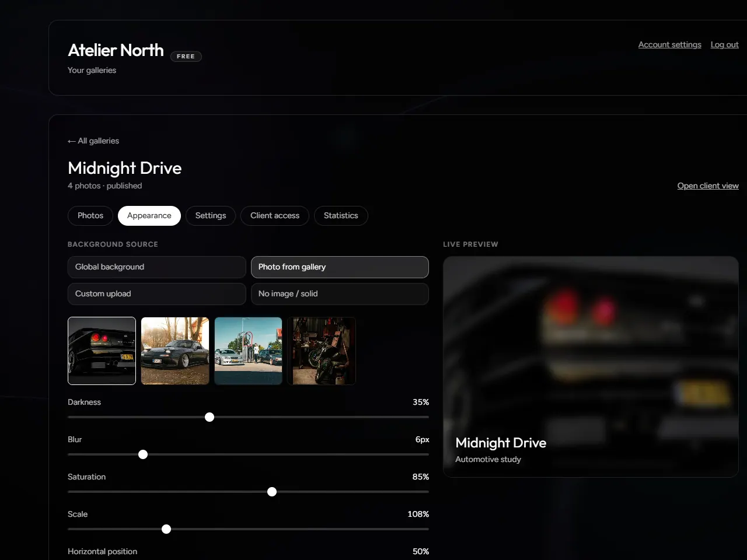The image size is (747, 560).
Task: Open client view link
Action: (708, 185)
